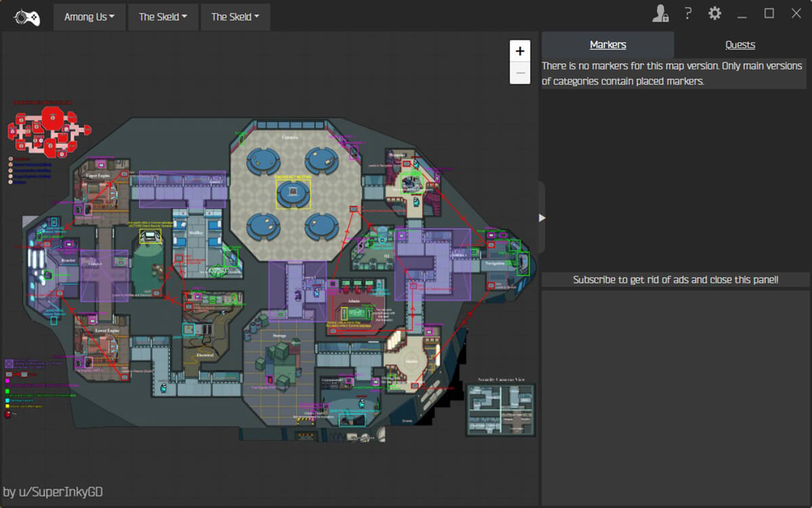Maximize the application window
812x508 pixels.
[769, 14]
